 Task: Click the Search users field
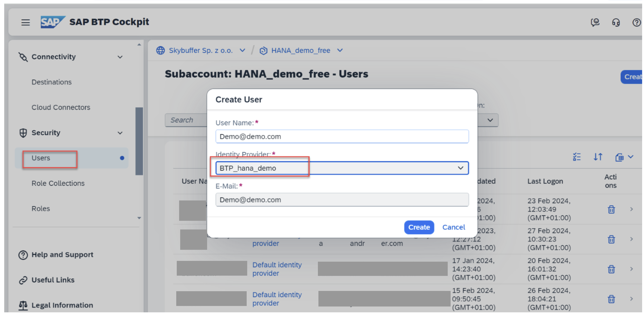point(186,120)
